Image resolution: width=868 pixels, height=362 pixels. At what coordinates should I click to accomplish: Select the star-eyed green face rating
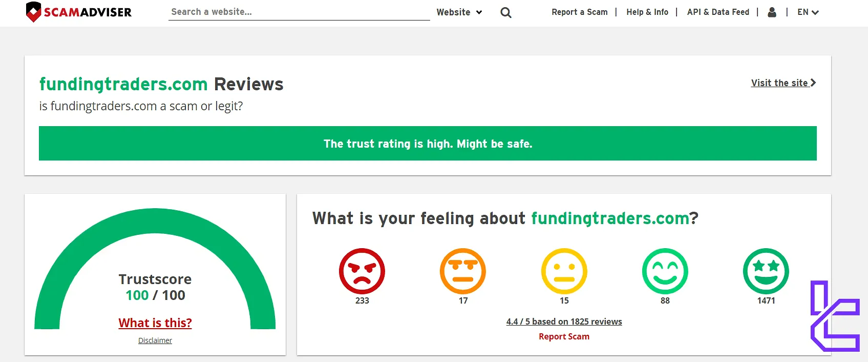[766, 271]
